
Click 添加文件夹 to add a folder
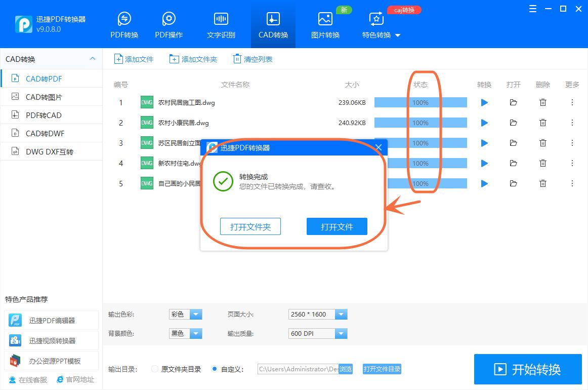(193, 59)
